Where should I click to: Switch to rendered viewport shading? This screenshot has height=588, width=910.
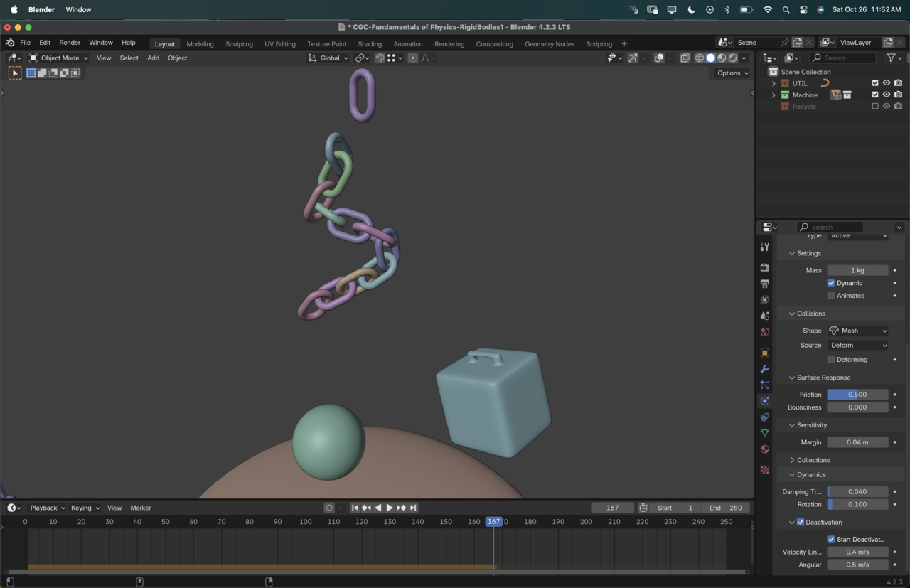[x=733, y=58]
